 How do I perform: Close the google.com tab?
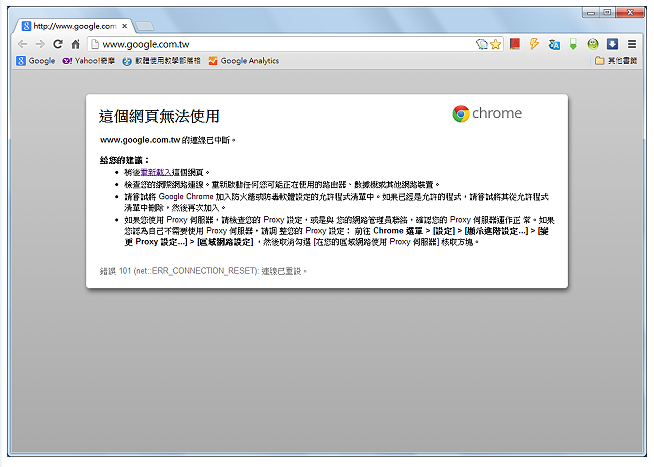coord(124,26)
